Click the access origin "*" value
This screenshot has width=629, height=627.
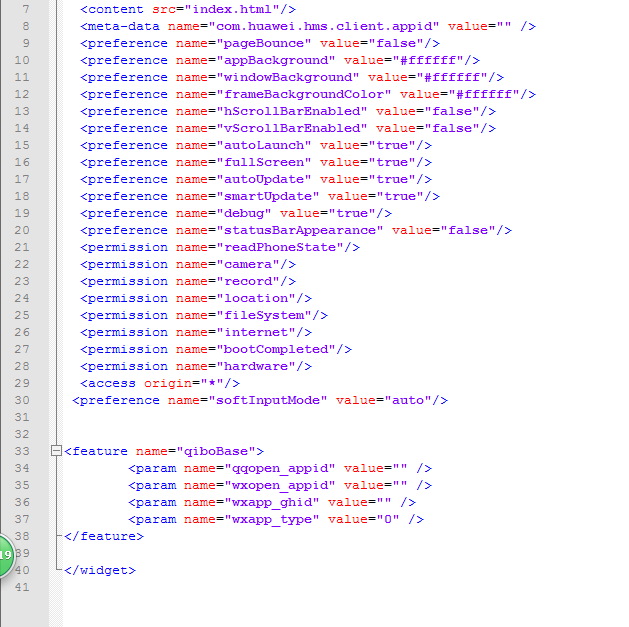click(212, 383)
